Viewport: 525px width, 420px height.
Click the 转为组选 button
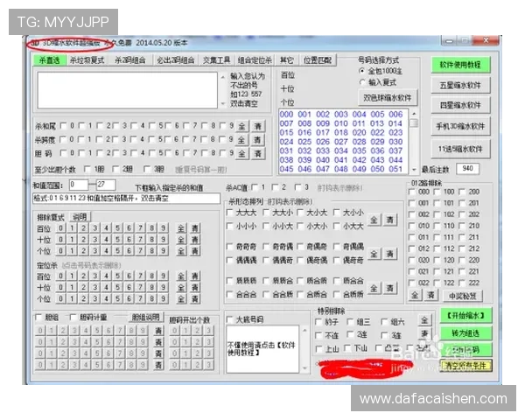pos(465,333)
